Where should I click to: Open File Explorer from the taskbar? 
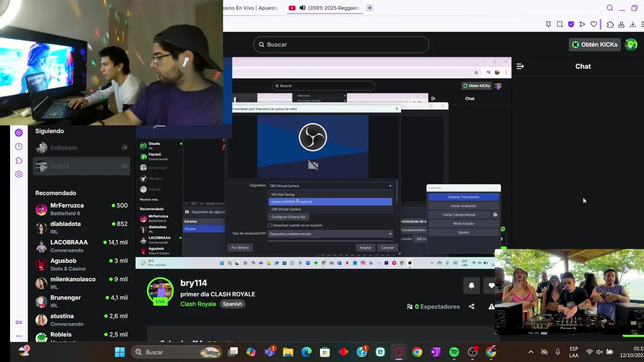coord(288,352)
